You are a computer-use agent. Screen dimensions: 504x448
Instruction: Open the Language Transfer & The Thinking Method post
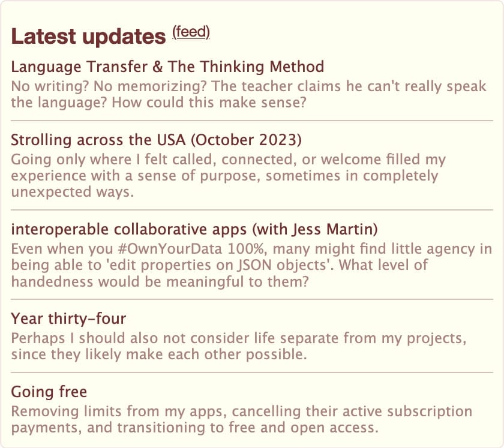(x=167, y=67)
